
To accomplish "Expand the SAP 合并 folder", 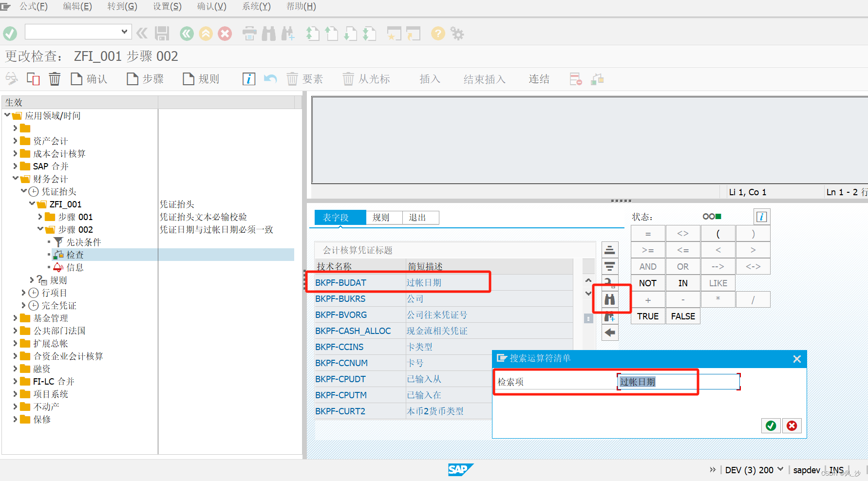I will point(15,166).
